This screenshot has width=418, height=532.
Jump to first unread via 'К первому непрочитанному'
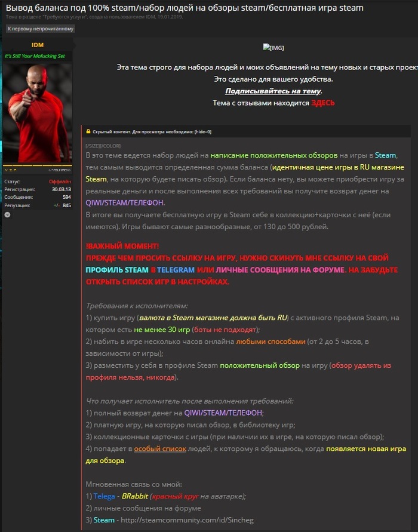point(41,29)
